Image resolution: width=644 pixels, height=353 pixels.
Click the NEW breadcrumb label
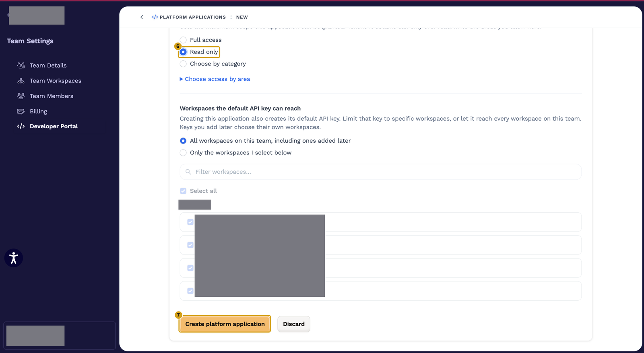242,17
